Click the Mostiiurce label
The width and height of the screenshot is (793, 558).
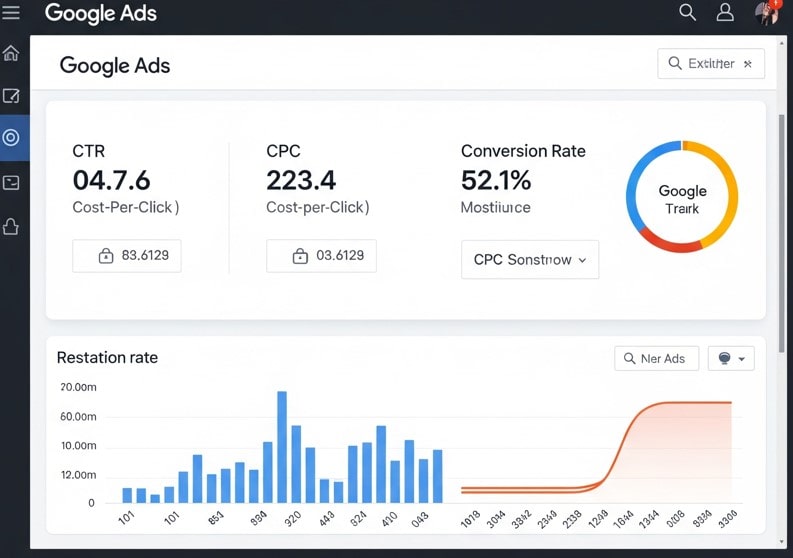(496, 207)
